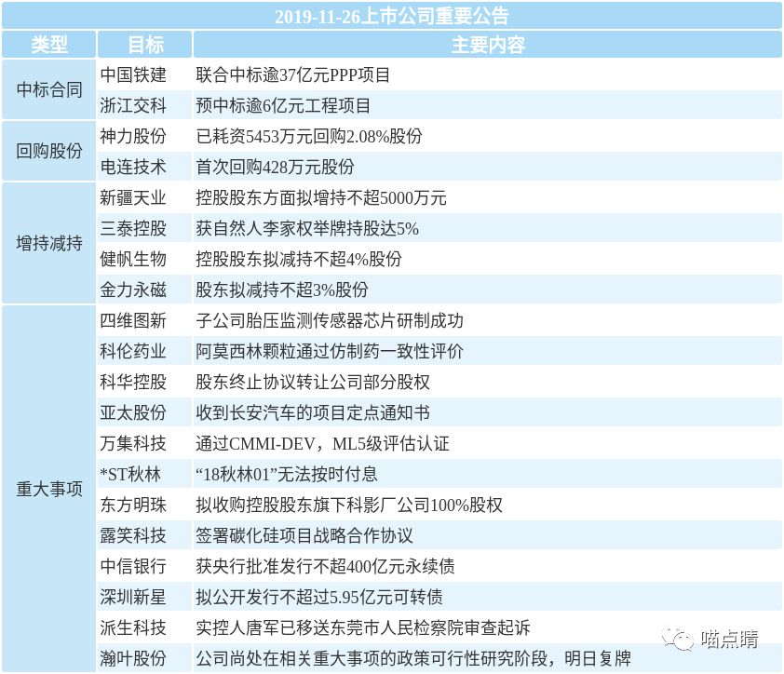Click the 中标合同 category cell
Image resolution: width=784 pixels, height=674 pixels.
(48, 90)
